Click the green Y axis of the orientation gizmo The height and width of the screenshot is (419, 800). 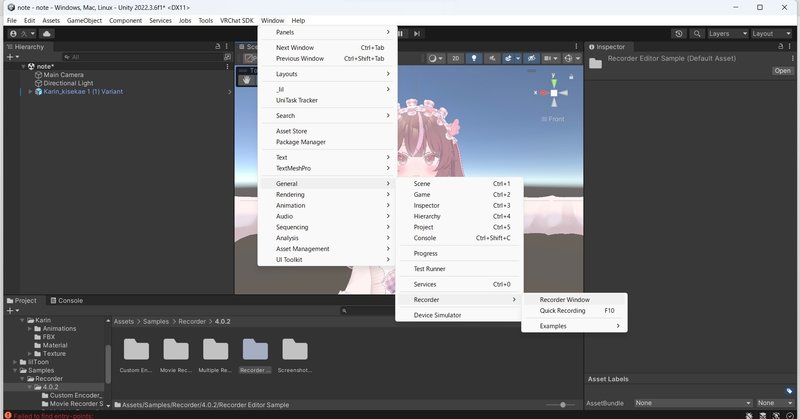point(554,82)
